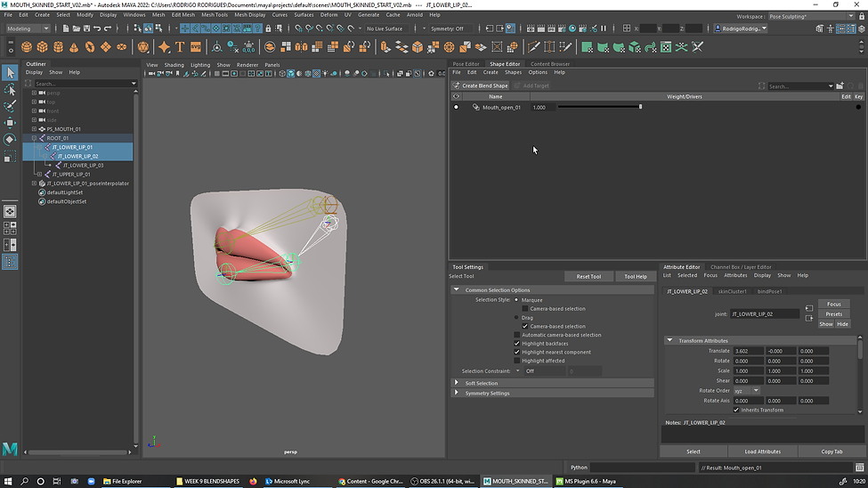868x488 pixels.
Task: Click Load Attributes button
Action: point(762,451)
